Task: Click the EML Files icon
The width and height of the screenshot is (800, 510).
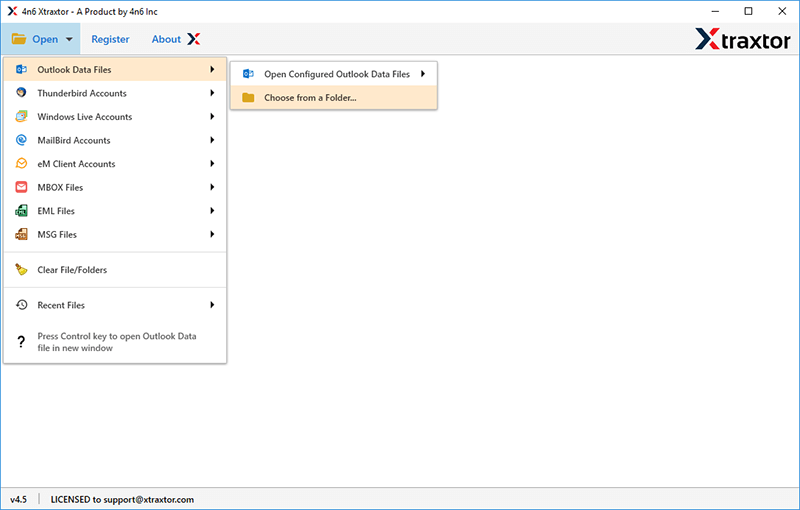Action: [21, 211]
